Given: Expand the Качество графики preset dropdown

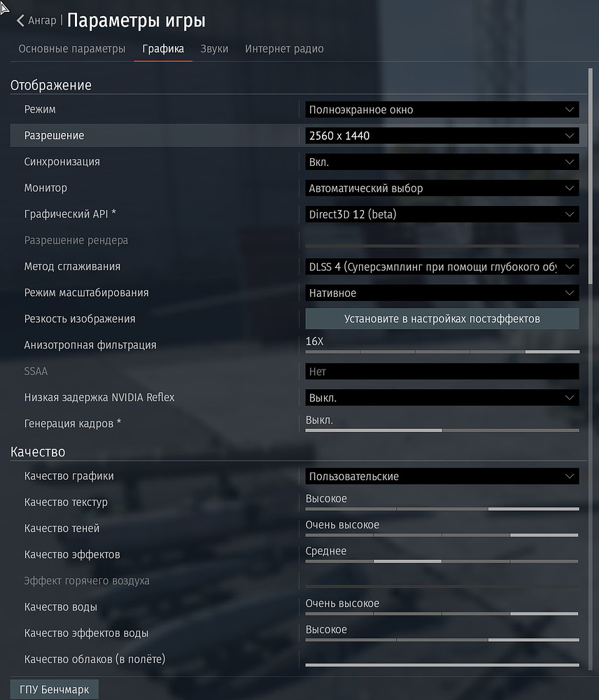Looking at the screenshot, I should coord(442,477).
